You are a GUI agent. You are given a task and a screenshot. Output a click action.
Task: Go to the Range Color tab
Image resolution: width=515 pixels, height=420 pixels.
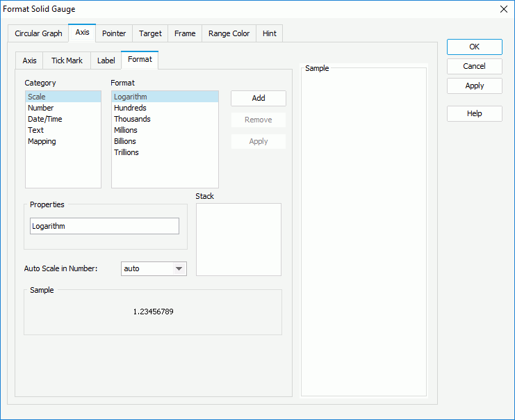(x=229, y=33)
